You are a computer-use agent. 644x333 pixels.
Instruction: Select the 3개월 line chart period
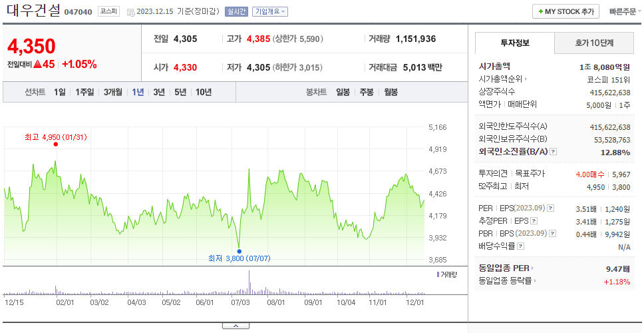click(113, 92)
